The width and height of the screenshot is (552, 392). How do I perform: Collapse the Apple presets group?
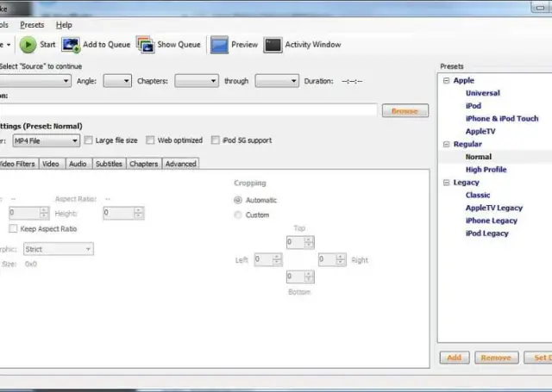click(446, 81)
